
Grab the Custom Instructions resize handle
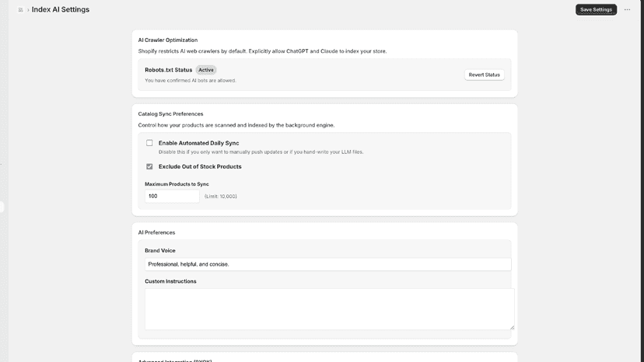pyautogui.click(x=512, y=327)
